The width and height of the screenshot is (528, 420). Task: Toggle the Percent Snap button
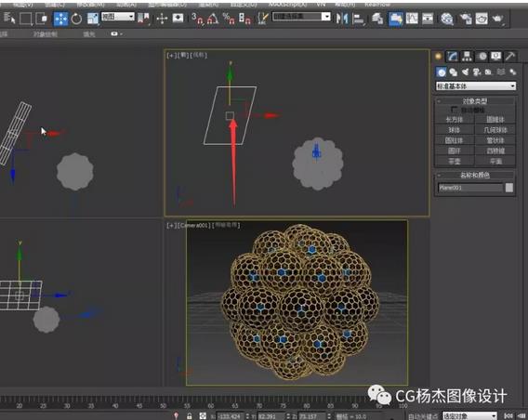(229, 19)
